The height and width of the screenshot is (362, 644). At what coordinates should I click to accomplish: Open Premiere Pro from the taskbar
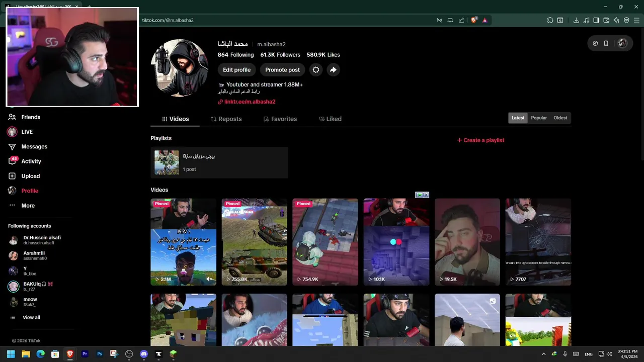85,354
